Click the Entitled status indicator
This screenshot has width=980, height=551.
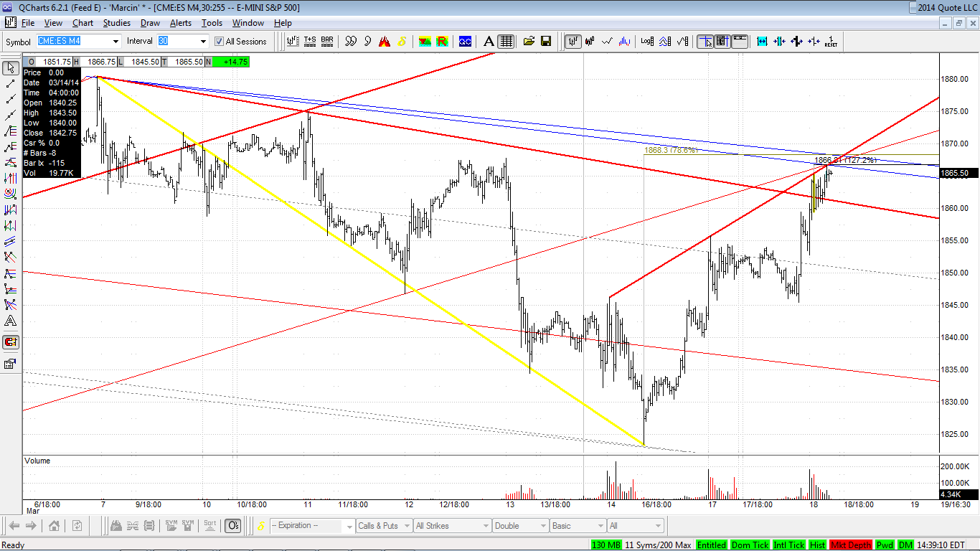(x=711, y=545)
